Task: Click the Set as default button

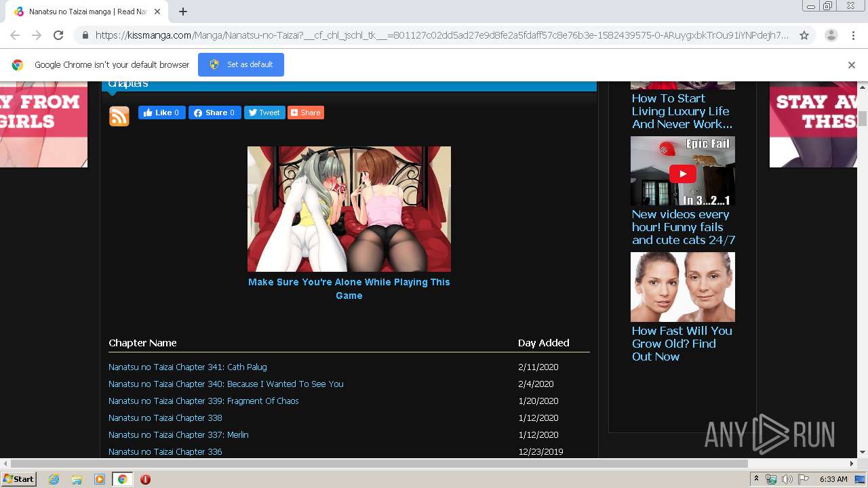Action: pos(241,64)
